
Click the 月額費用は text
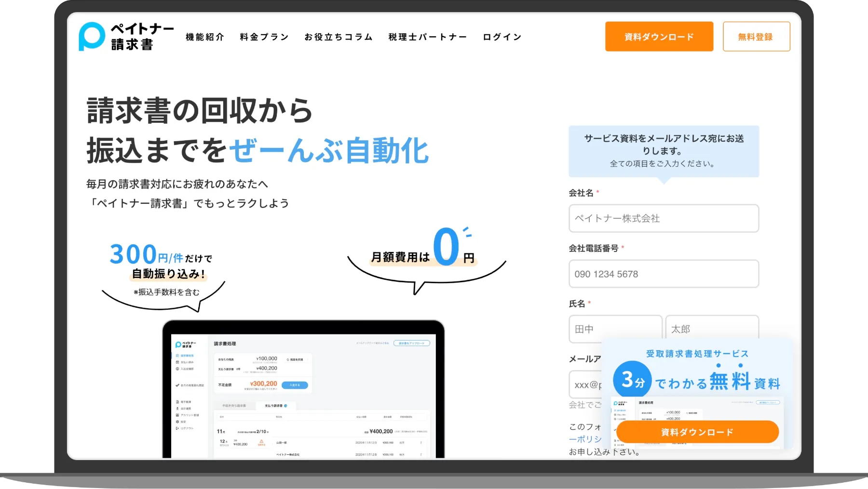(400, 257)
